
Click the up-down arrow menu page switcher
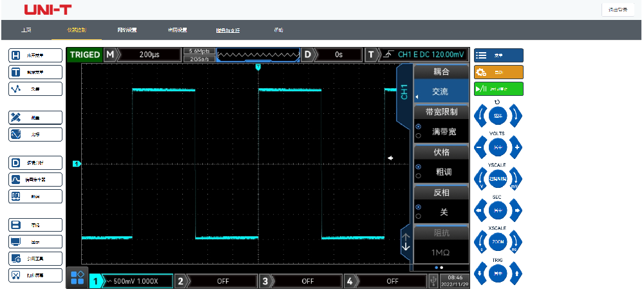[x=406, y=243]
